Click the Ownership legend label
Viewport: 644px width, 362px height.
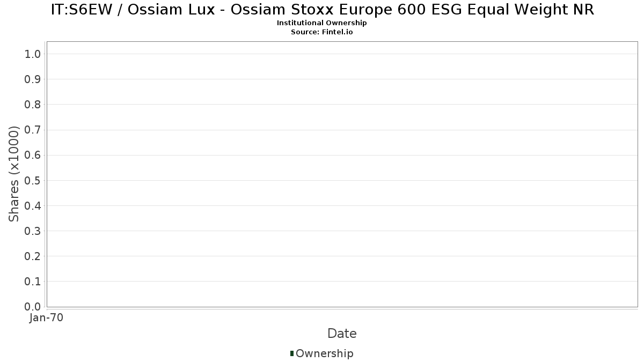324,353
